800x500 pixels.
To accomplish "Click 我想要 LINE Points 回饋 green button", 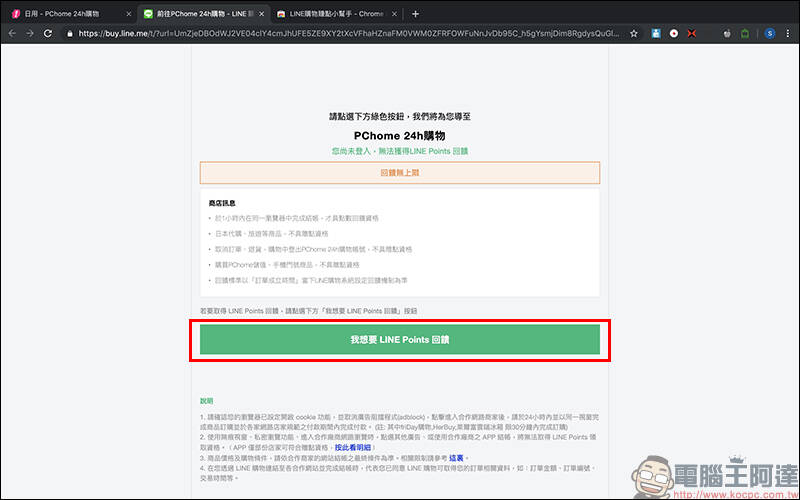I will (x=399, y=339).
